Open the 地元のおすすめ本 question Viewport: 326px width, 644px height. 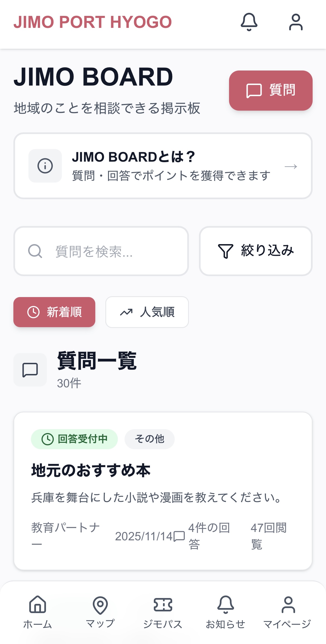click(x=91, y=470)
